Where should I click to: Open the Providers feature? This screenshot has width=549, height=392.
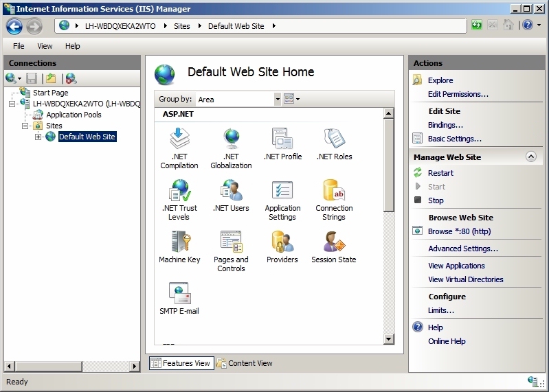282,246
